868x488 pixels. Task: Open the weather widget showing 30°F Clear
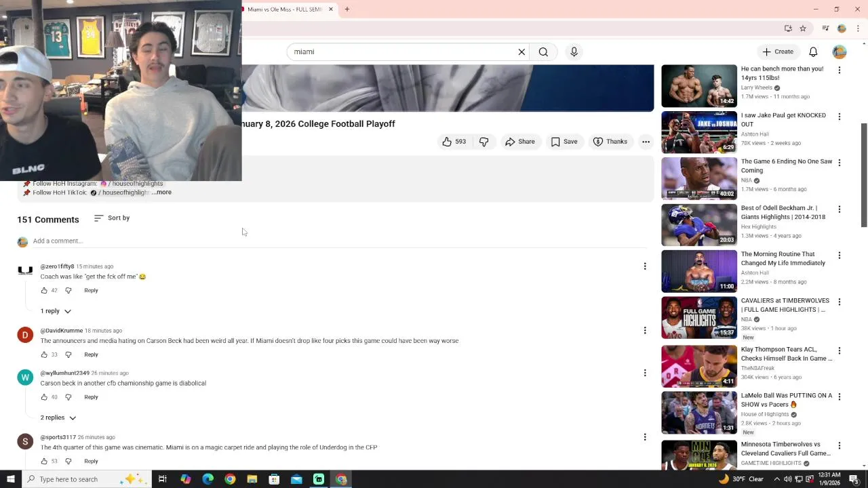[741, 479]
